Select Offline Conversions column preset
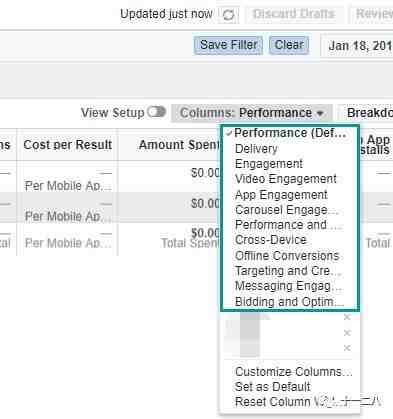The width and height of the screenshot is (393, 419). pos(287,256)
